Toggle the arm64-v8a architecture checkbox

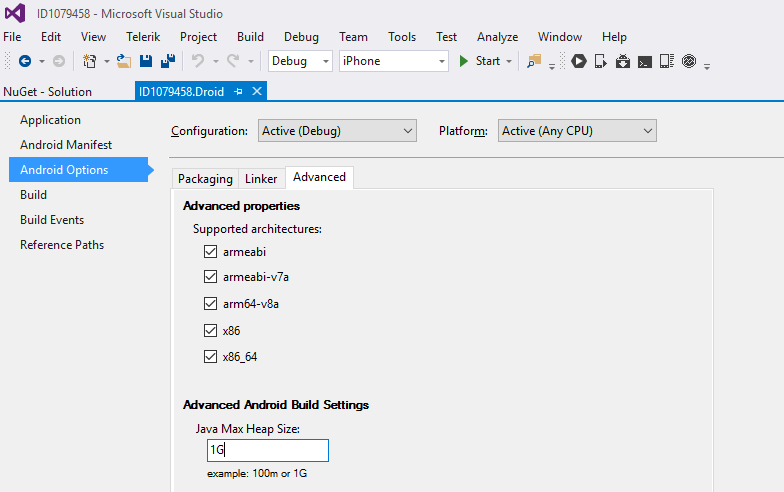tap(210, 304)
